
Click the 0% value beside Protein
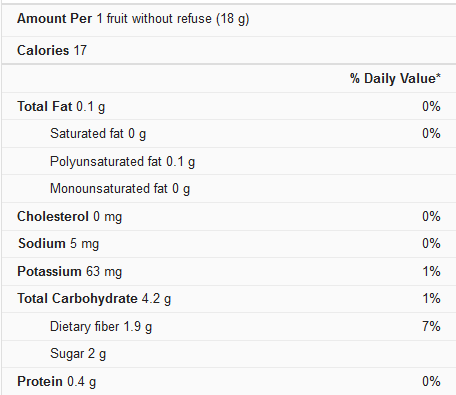431,381
